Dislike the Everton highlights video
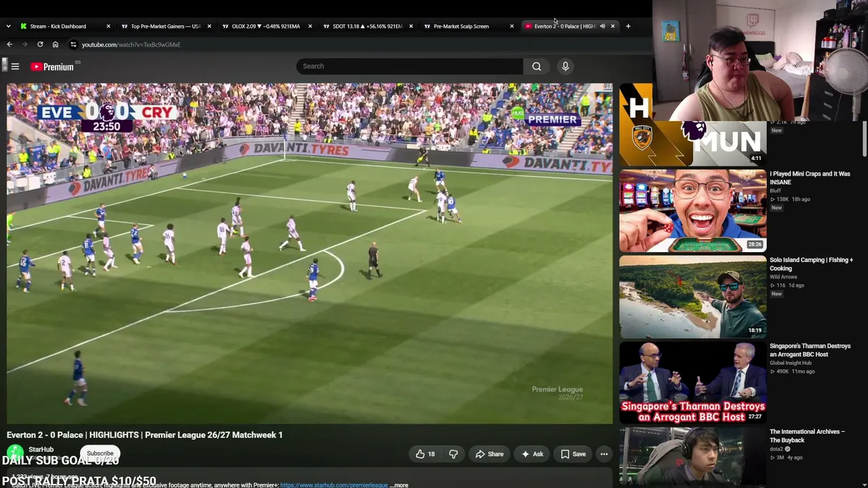 [x=454, y=454]
